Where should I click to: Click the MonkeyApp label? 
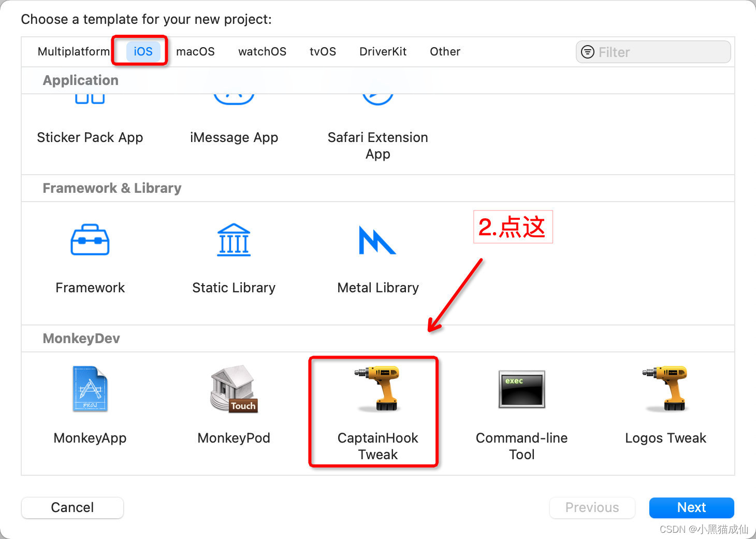point(90,438)
